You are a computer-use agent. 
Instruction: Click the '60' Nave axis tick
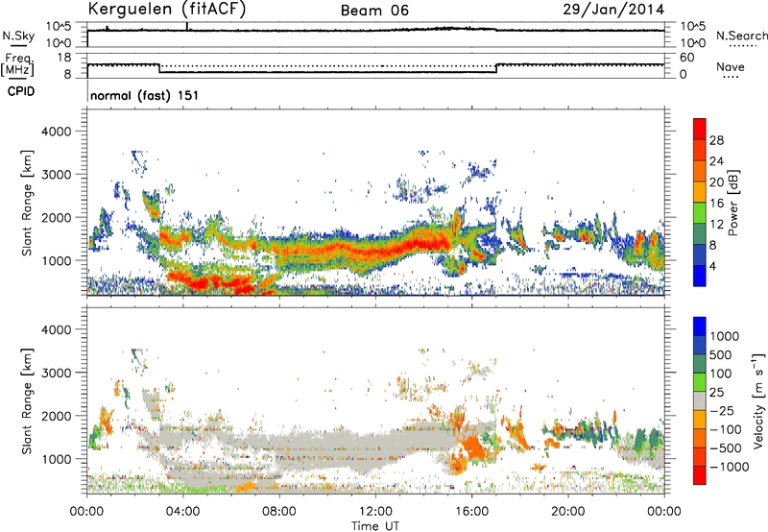tap(686, 58)
